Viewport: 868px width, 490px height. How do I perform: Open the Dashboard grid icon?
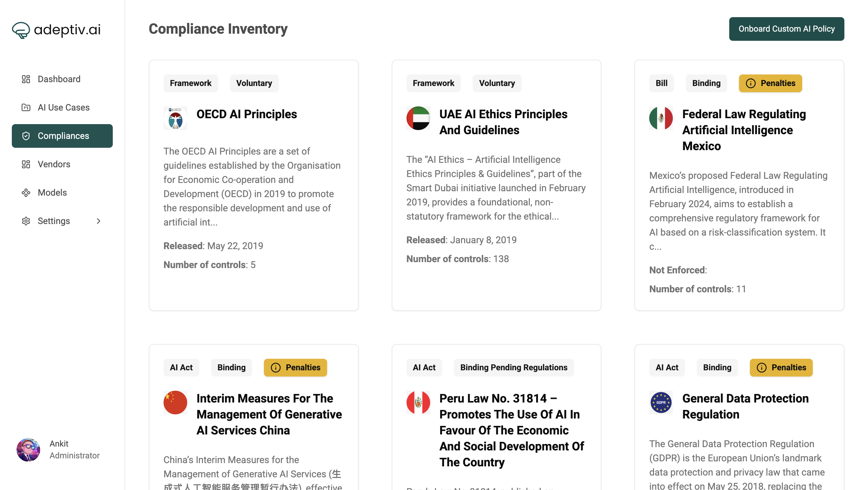[x=26, y=79]
